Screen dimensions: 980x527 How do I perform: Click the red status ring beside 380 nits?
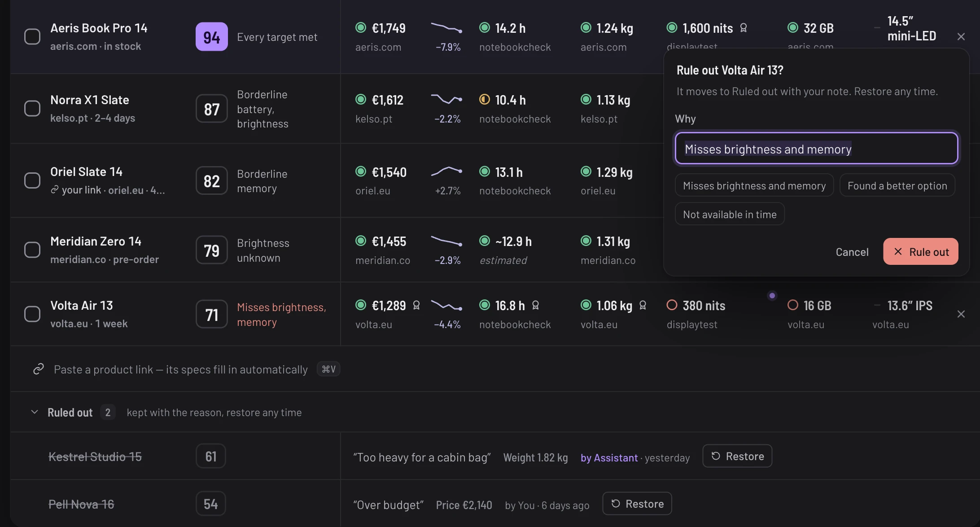click(672, 305)
